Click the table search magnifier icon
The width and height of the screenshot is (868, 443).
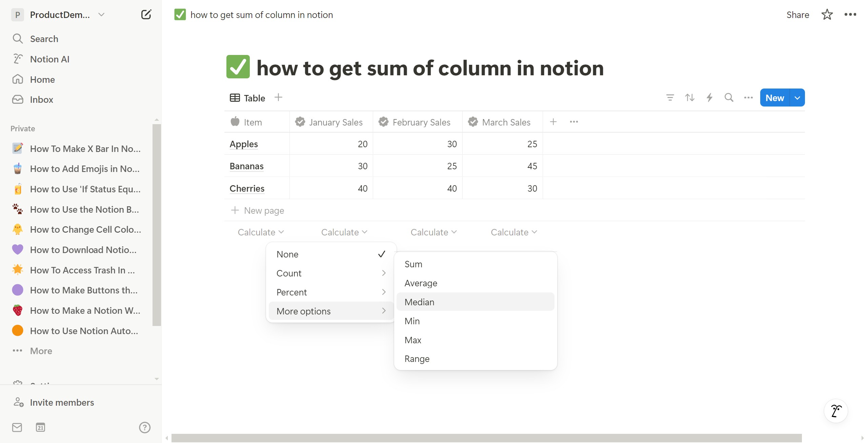729,98
